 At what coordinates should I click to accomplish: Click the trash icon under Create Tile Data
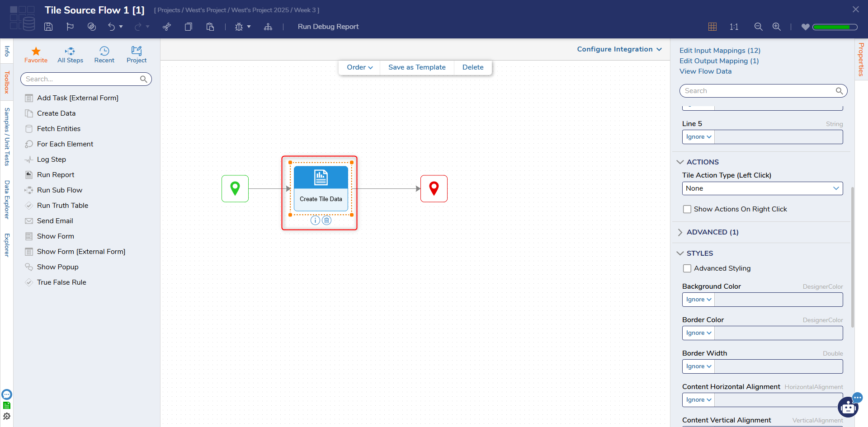coord(327,221)
